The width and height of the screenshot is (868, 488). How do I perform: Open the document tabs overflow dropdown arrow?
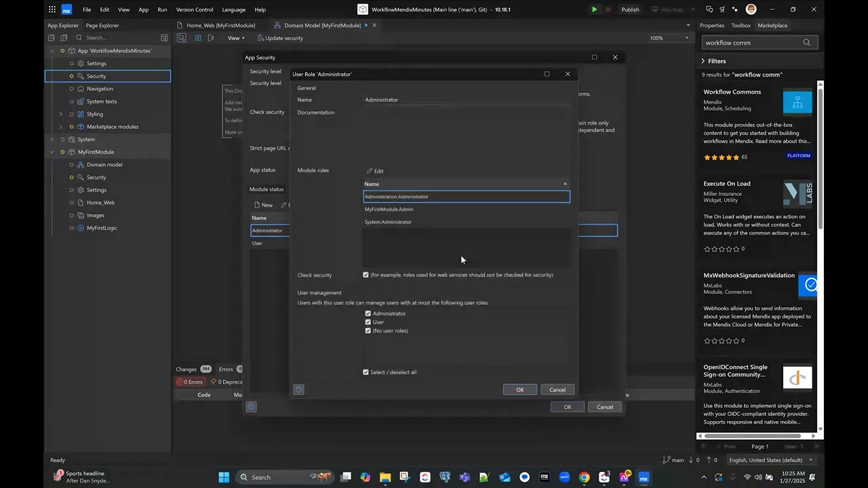[x=690, y=25]
